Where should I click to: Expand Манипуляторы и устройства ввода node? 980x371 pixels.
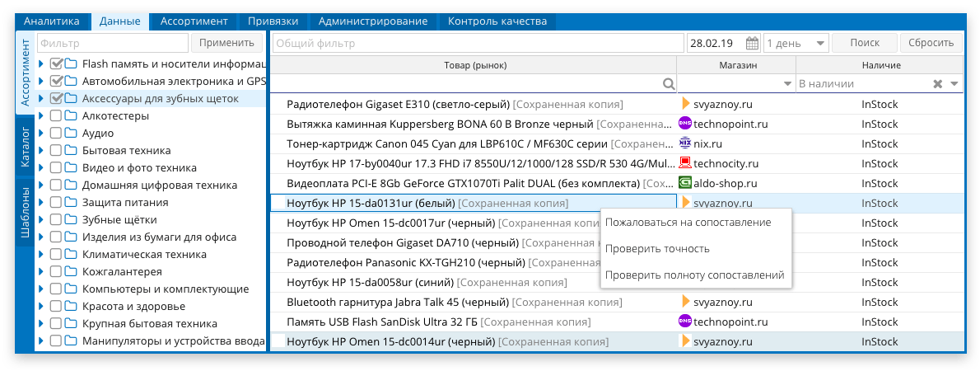(x=41, y=341)
